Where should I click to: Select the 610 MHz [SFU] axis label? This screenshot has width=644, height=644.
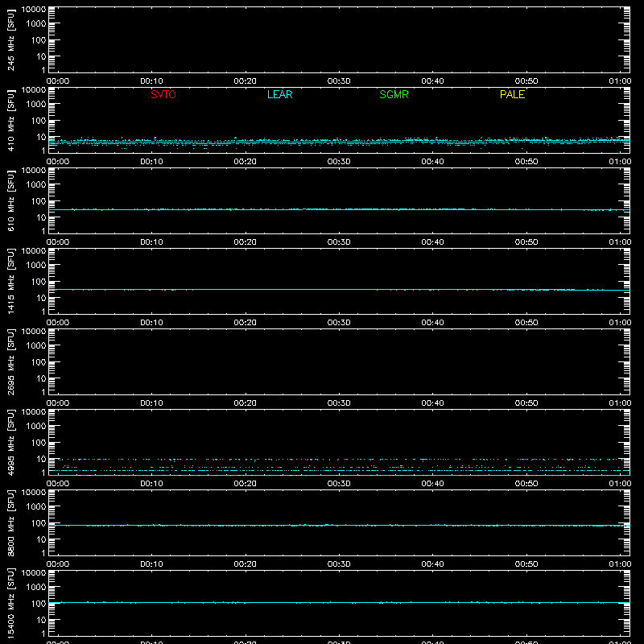[x=10, y=200]
